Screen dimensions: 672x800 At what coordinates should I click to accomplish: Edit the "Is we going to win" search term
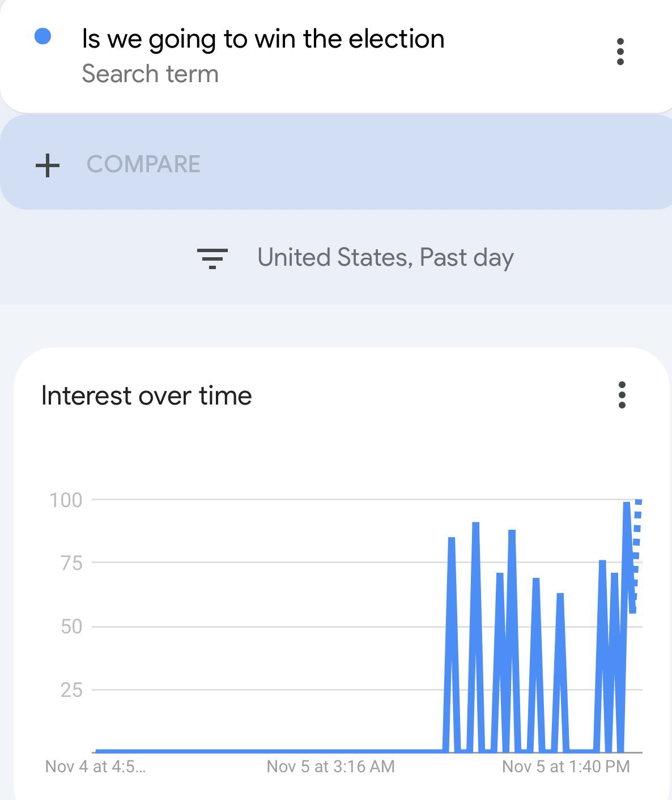pos(263,39)
